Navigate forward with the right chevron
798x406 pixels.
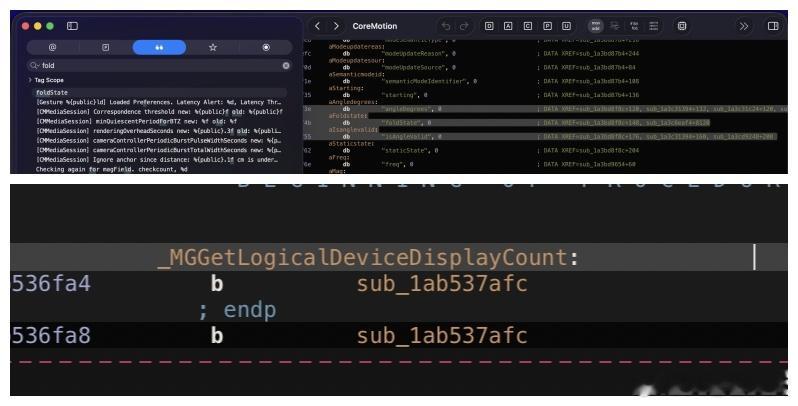tap(336, 26)
